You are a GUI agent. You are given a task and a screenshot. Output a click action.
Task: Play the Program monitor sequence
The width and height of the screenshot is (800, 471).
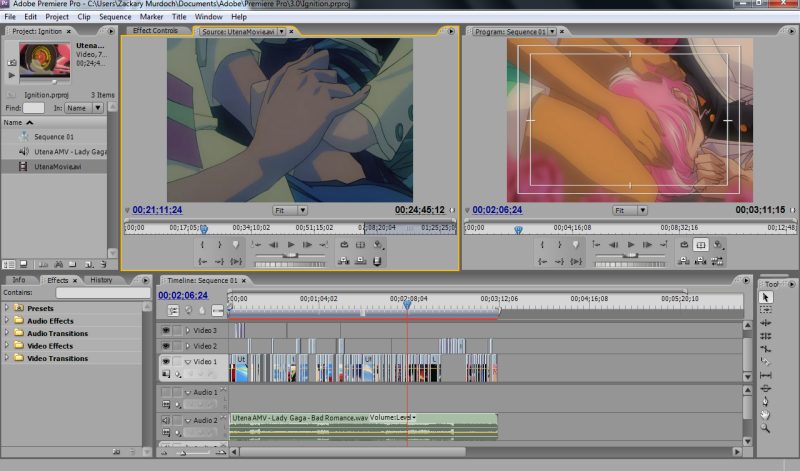pyautogui.click(x=631, y=245)
